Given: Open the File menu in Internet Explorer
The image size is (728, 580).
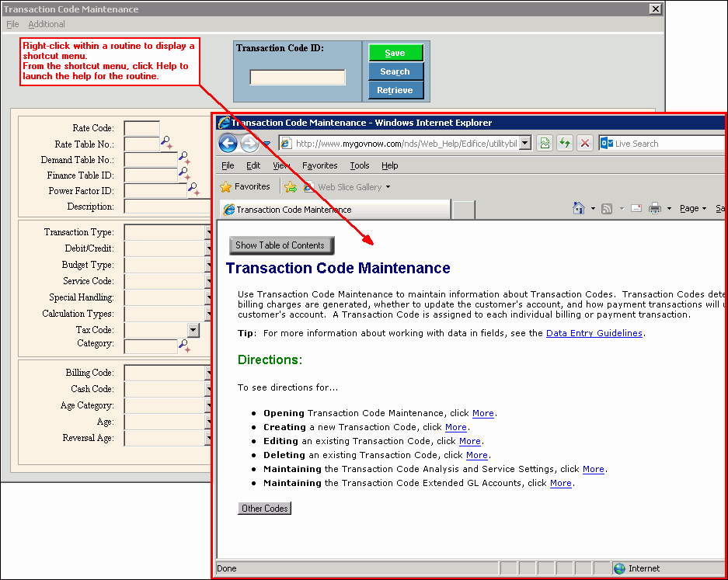Looking at the screenshot, I should tap(228, 165).
